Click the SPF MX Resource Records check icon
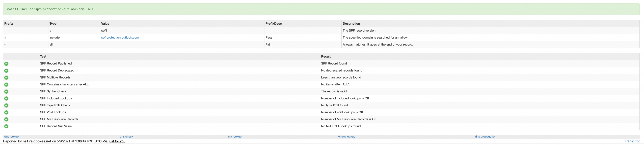This screenshot has height=145, width=644. click(x=7, y=120)
